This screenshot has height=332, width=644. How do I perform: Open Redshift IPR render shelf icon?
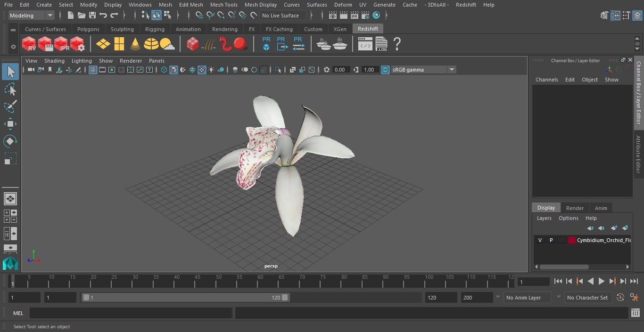61,44
